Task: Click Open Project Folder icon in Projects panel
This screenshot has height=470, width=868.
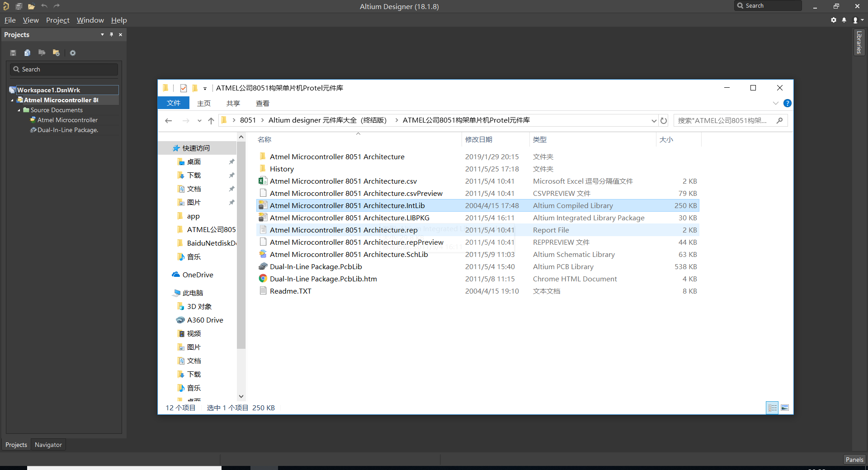Action: tap(42, 53)
